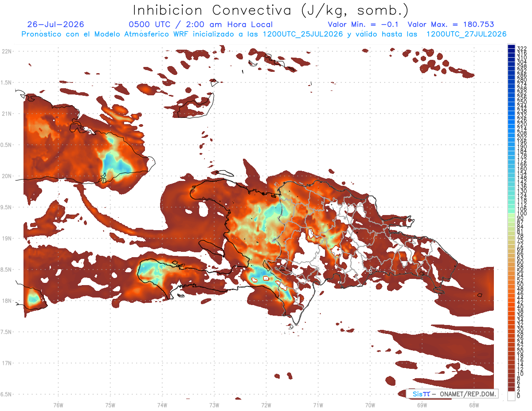This screenshot has width=532, height=411.
Task: Click the '72W' longitude label
Action: (266, 405)
